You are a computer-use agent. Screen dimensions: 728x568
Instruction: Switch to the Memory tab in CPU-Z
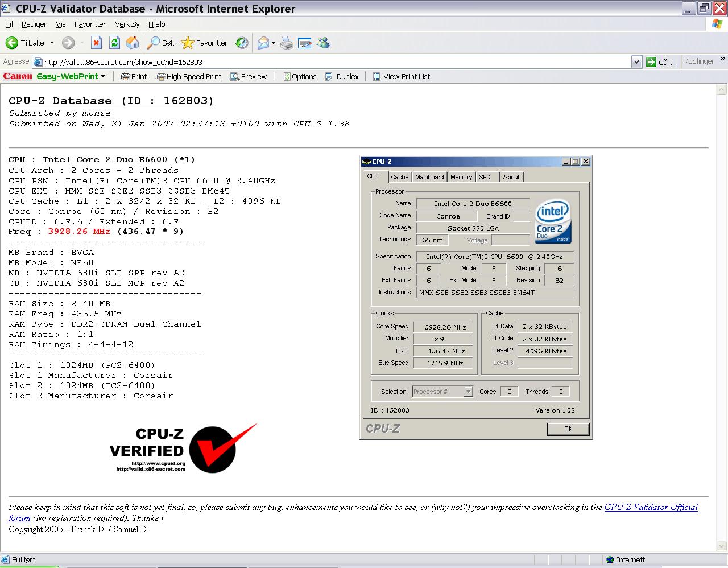(461, 177)
